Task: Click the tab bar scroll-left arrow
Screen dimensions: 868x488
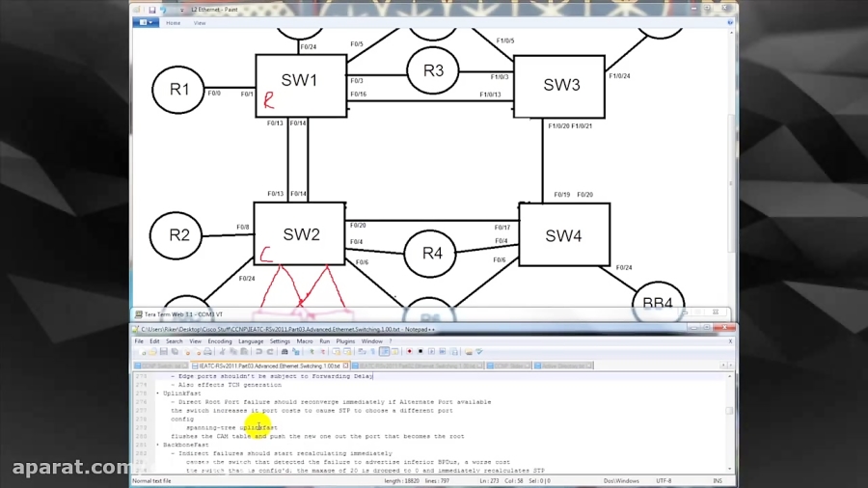Action: tap(723, 366)
